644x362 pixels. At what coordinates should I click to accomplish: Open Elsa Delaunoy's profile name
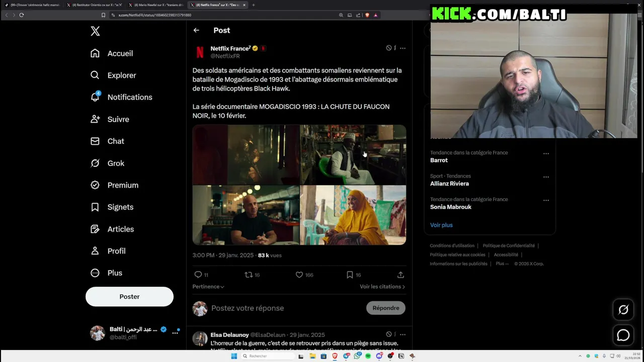pyautogui.click(x=229, y=335)
